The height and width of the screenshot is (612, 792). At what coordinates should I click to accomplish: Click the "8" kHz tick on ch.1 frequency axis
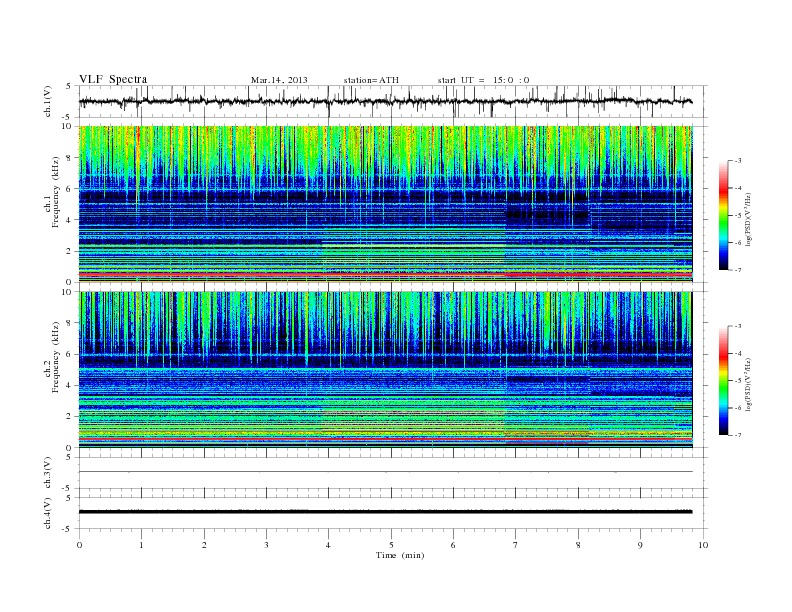(x=70, y=158)
